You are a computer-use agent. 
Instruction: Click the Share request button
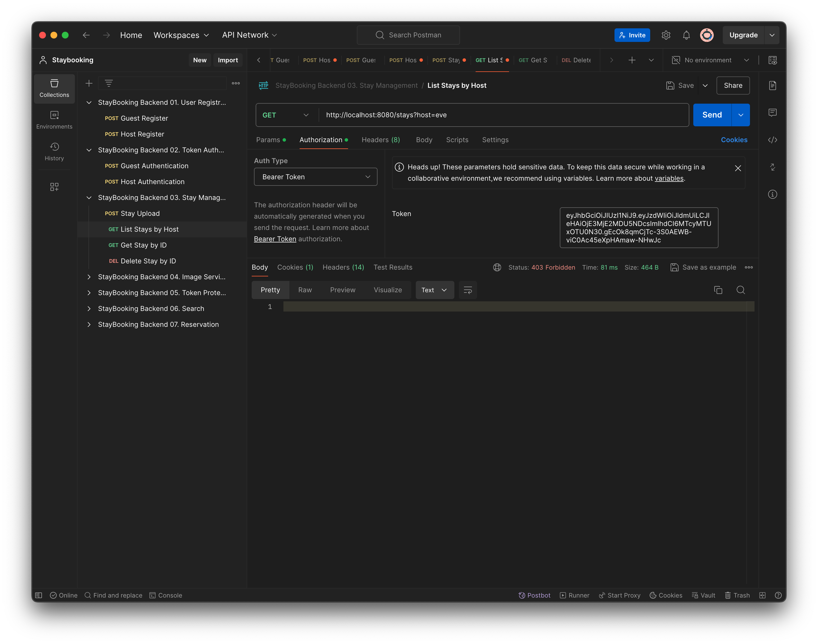(732, 85)
